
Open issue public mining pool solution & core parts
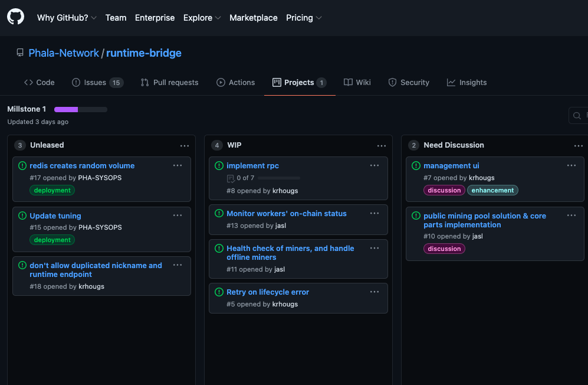tap(485, 220)
